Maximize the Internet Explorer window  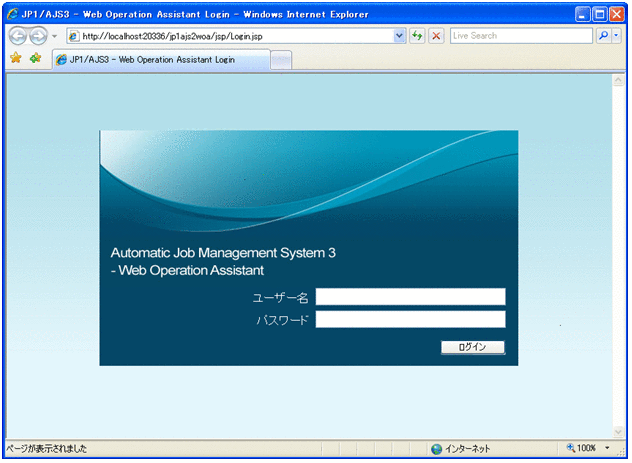[x=599, y=15]
